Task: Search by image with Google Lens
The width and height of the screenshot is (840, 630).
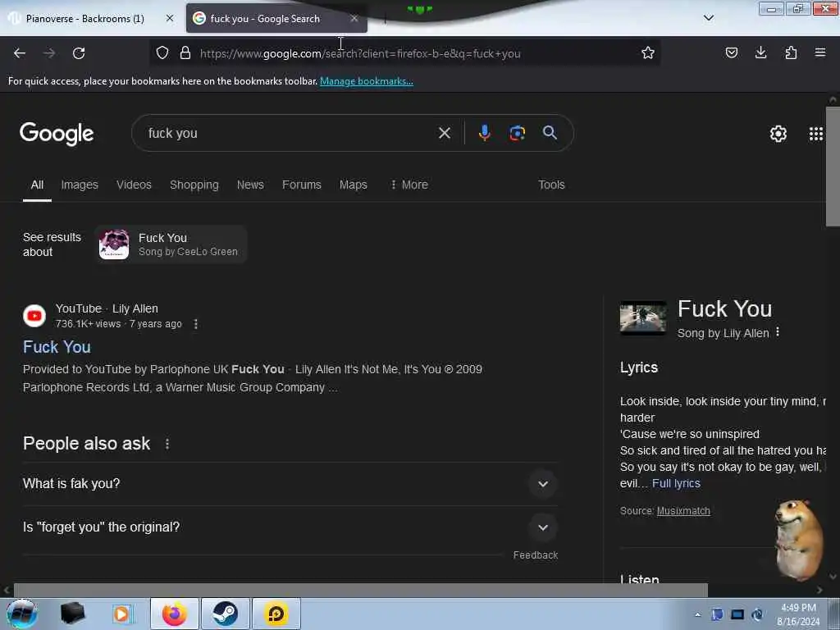Action: pos(517,133)
